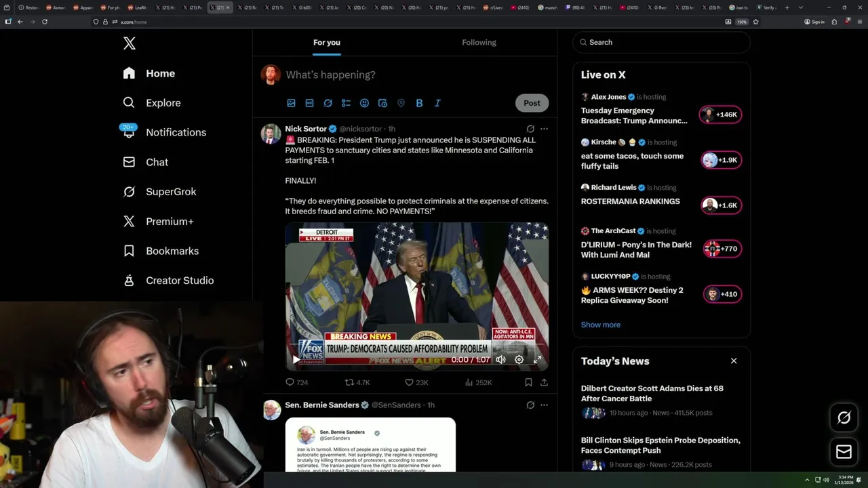Open video settings gear
The height and width of the screenshot is (488, 868).
coord(519,360)
